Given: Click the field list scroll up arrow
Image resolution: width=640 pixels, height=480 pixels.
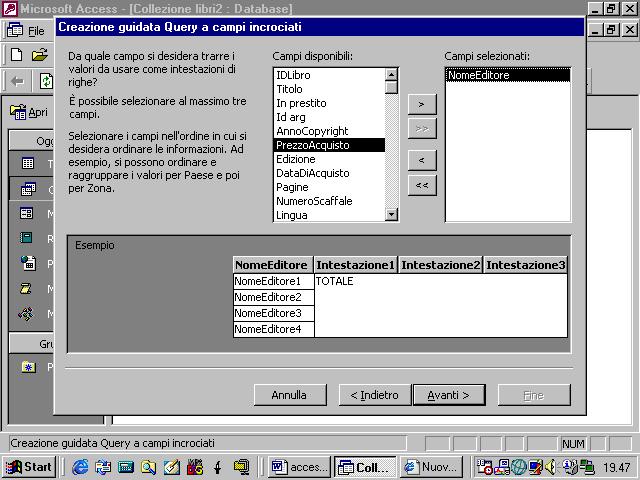Looking at the screenshot, I should [391, 75].
